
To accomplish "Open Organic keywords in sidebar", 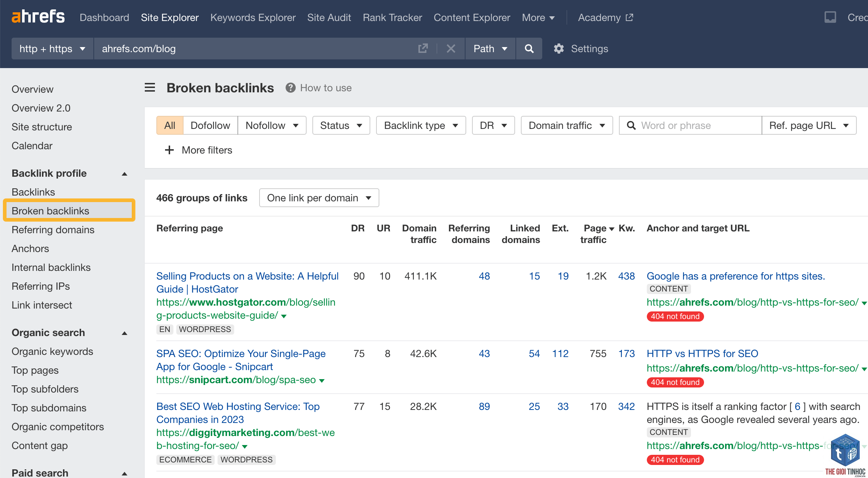I will click(52, 351).
